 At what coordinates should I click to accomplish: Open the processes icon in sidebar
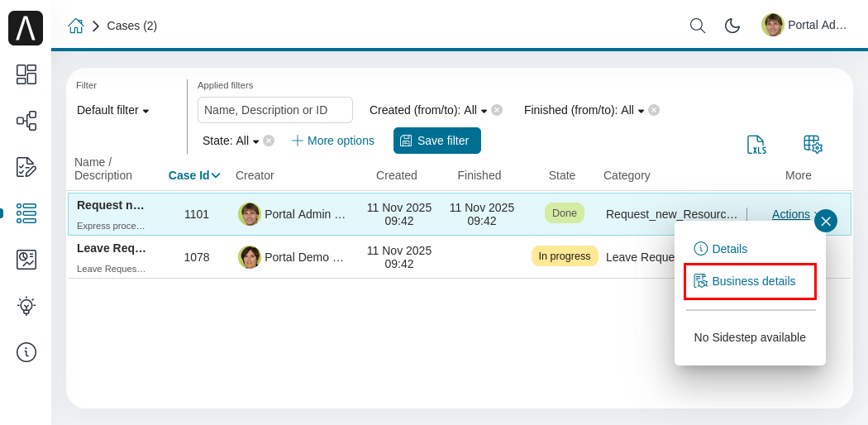[26, 121]
